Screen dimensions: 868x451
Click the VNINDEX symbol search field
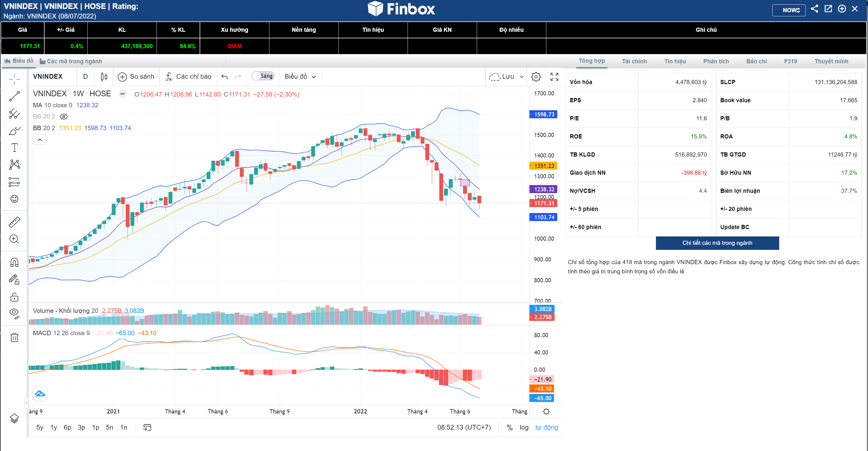48,77
